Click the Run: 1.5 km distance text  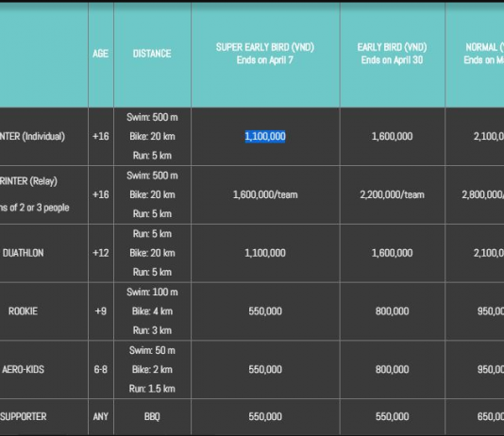pyautogui.click(x=152, y=389)
